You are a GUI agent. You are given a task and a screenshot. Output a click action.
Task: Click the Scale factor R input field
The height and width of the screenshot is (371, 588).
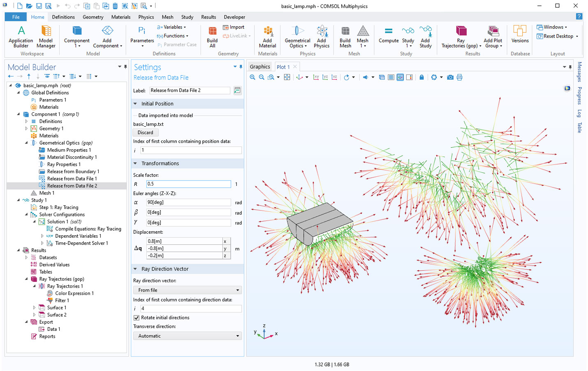point(188,184)
